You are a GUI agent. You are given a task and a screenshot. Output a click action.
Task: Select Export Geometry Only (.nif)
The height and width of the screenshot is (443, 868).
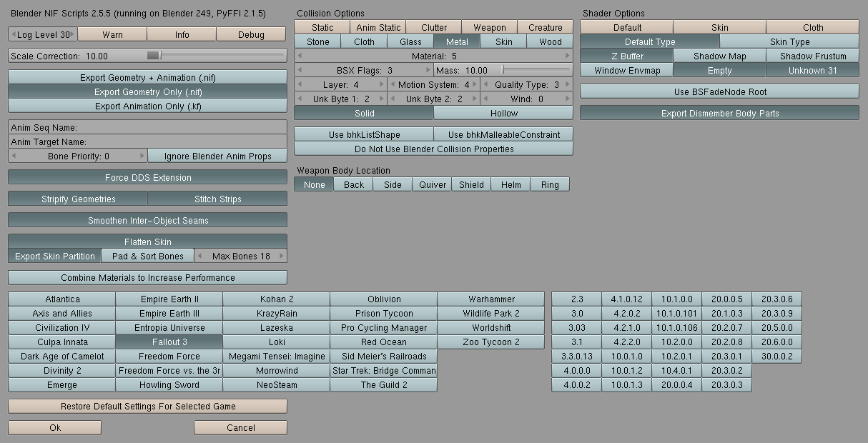click(x=147, y=91)
